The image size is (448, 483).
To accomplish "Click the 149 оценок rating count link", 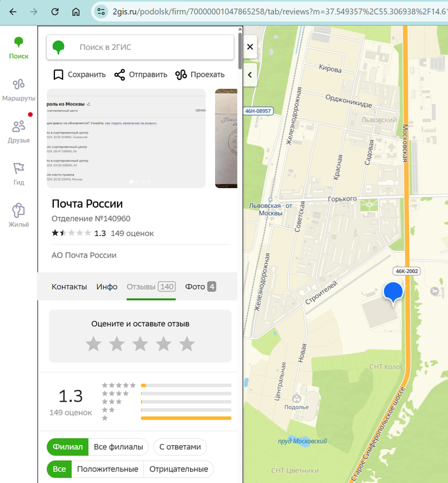I will pos(132,233).
